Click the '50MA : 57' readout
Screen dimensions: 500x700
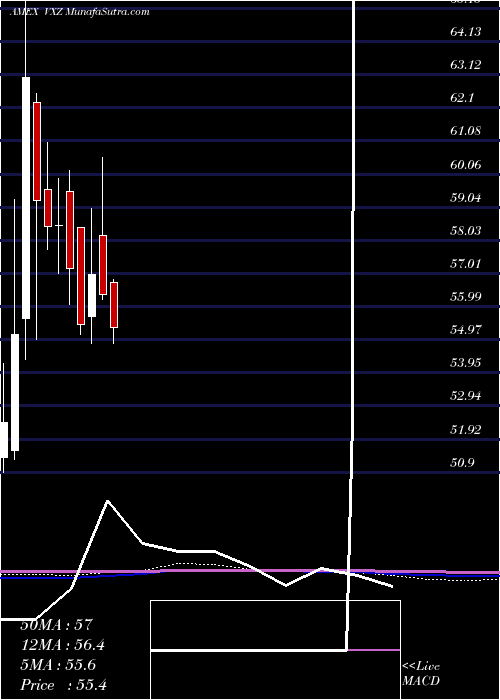pos(56,625)
